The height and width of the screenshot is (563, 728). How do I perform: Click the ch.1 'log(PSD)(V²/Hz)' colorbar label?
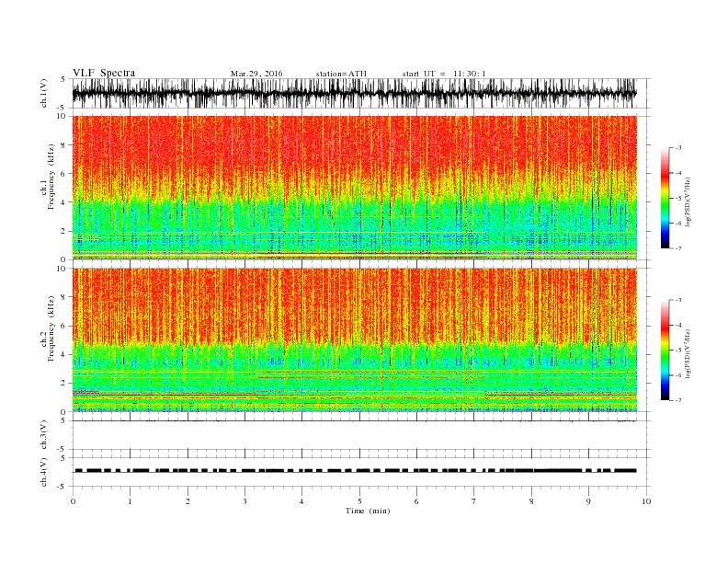688,202
